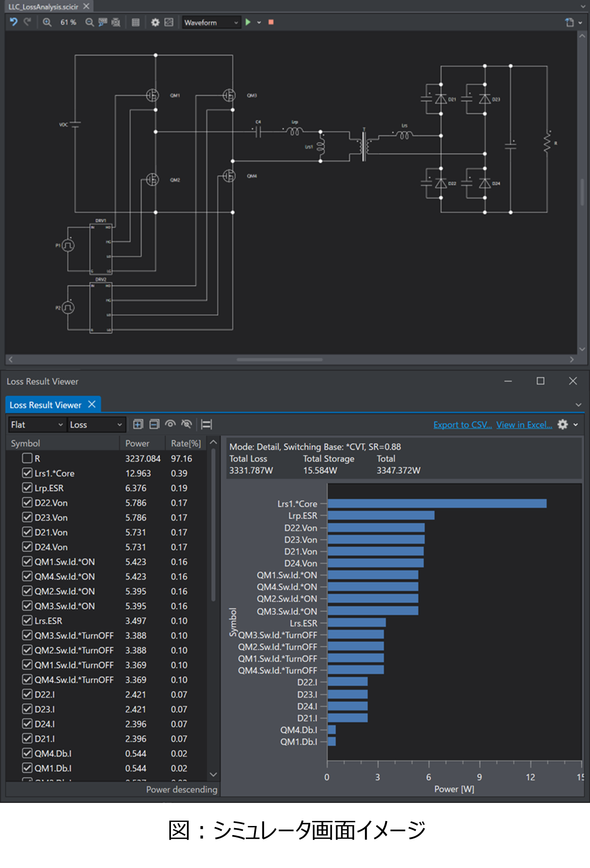Viewport: 590px width, 868px height.
Task: Click the Export to CSV link
Action: [462, 425]
